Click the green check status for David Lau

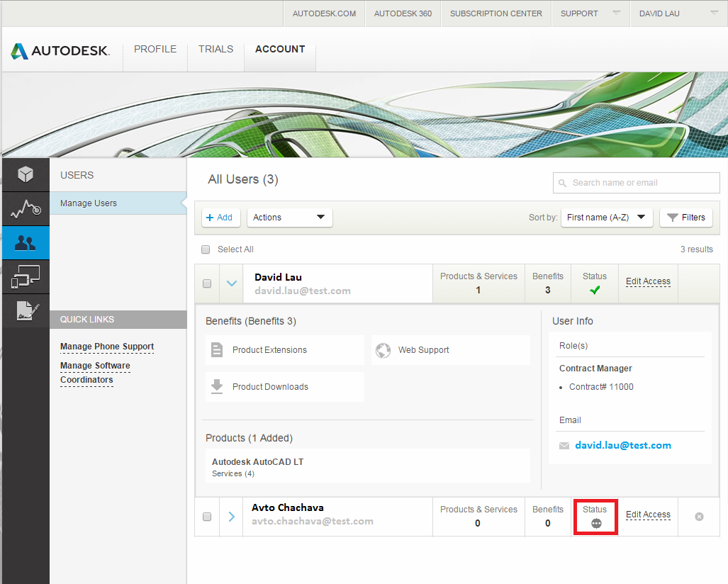click(x=595, y=290)
